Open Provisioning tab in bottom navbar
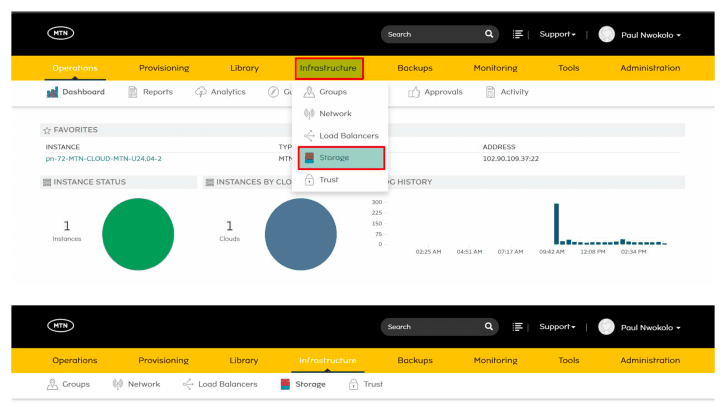720x410 pixels. click(164, 360)
